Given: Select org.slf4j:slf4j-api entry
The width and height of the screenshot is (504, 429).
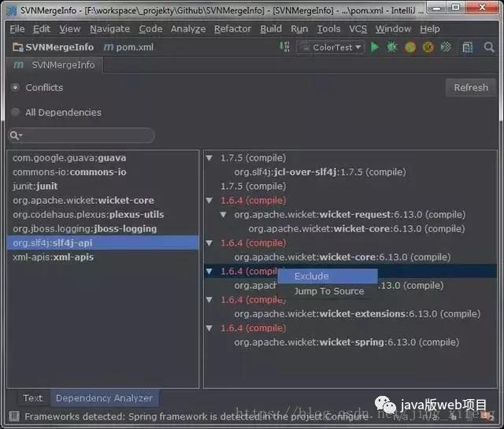Looking at the screenshot, I should [x=103, y=242].
